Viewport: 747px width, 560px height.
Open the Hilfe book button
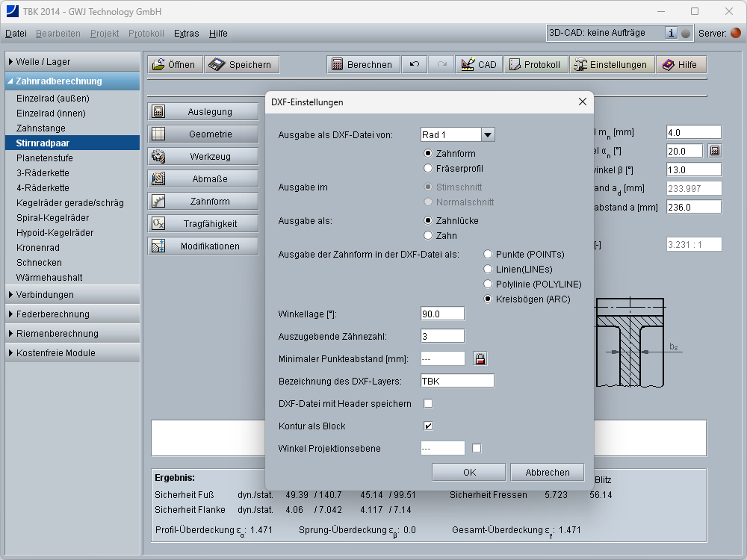[681, 65]
